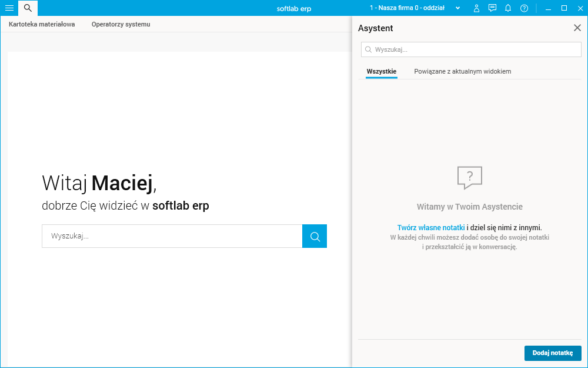This screenshot has height=368, width=588.
Task: Click the blue search button on welcome page
Action: pos(315,236)
